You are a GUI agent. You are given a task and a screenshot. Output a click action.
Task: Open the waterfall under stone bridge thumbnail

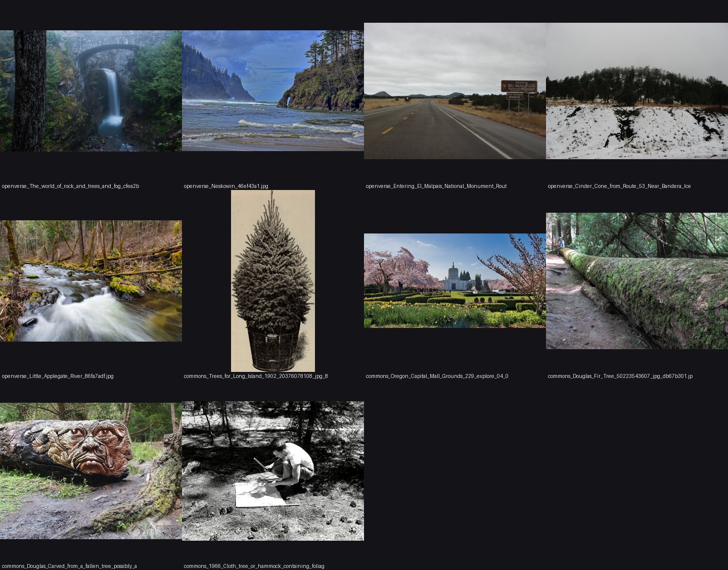tap(91, 91)
